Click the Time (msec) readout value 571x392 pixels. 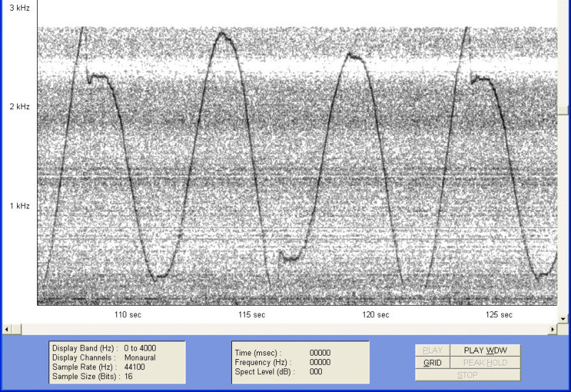[320, 353]
